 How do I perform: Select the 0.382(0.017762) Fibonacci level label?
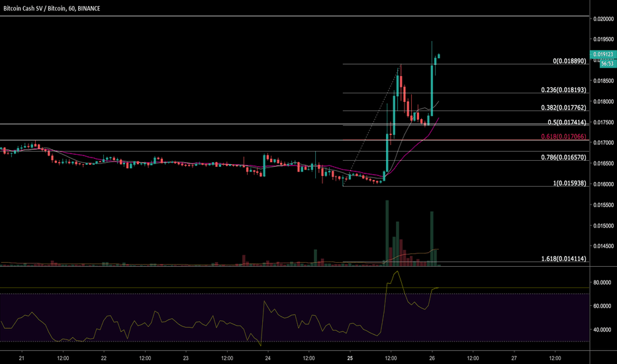tap(563, 107)
